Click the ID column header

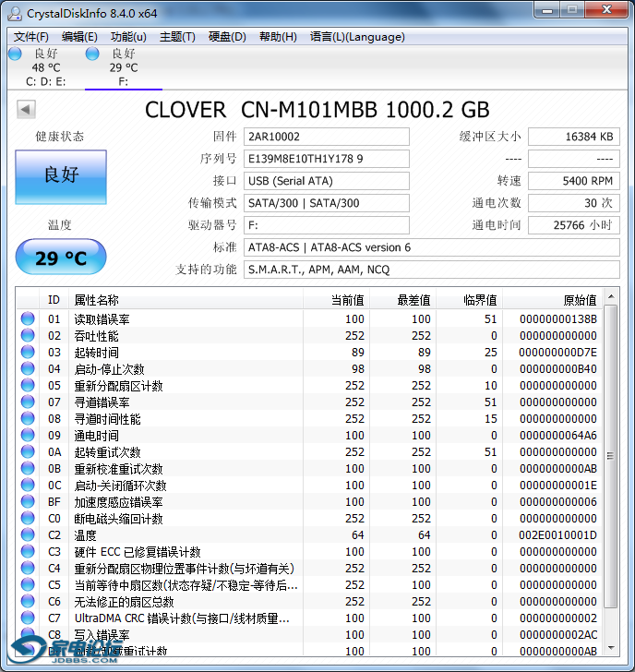pos(54,300)
